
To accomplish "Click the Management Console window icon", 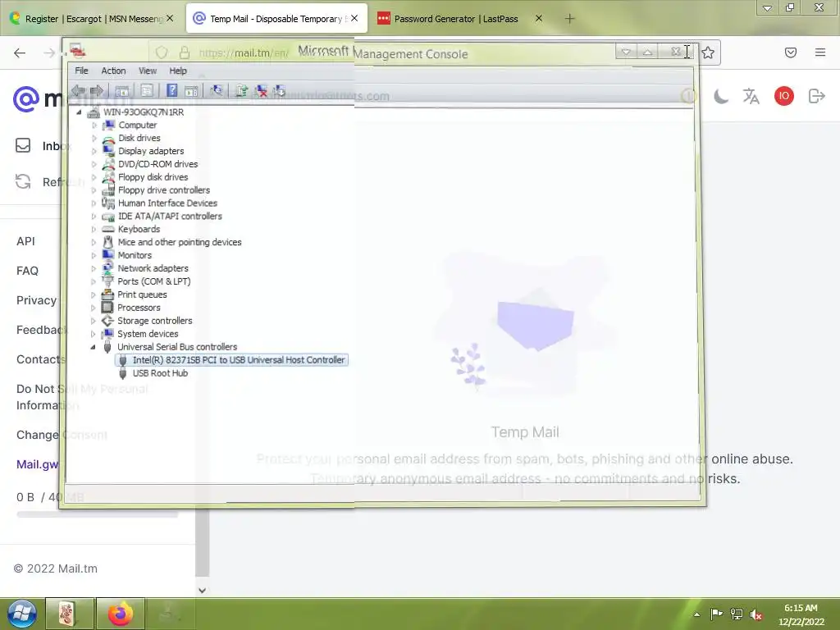I will [x=78, y=51].
